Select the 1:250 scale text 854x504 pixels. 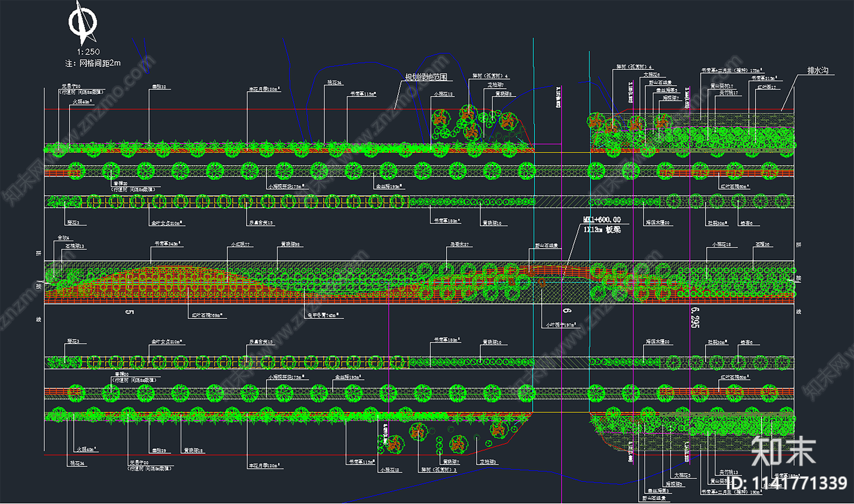pos(88,52)
